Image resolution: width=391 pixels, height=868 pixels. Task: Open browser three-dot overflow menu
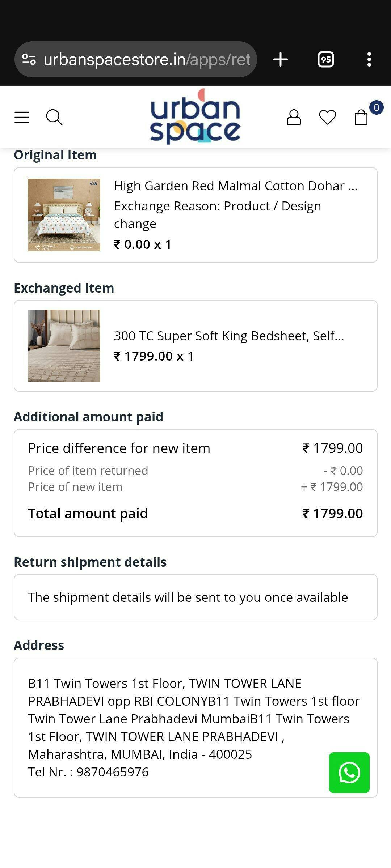(369, 59)
